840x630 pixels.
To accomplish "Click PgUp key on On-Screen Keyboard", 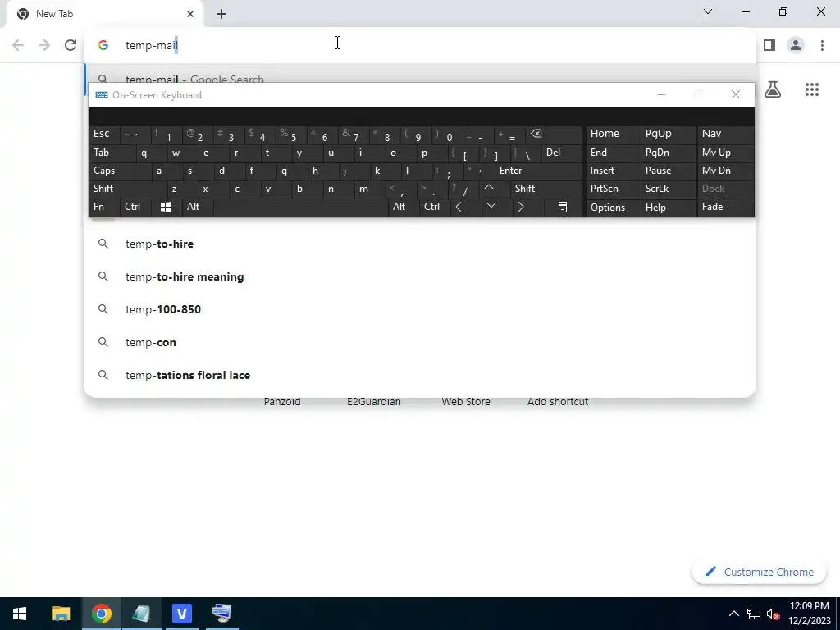I will click(668, 134).
